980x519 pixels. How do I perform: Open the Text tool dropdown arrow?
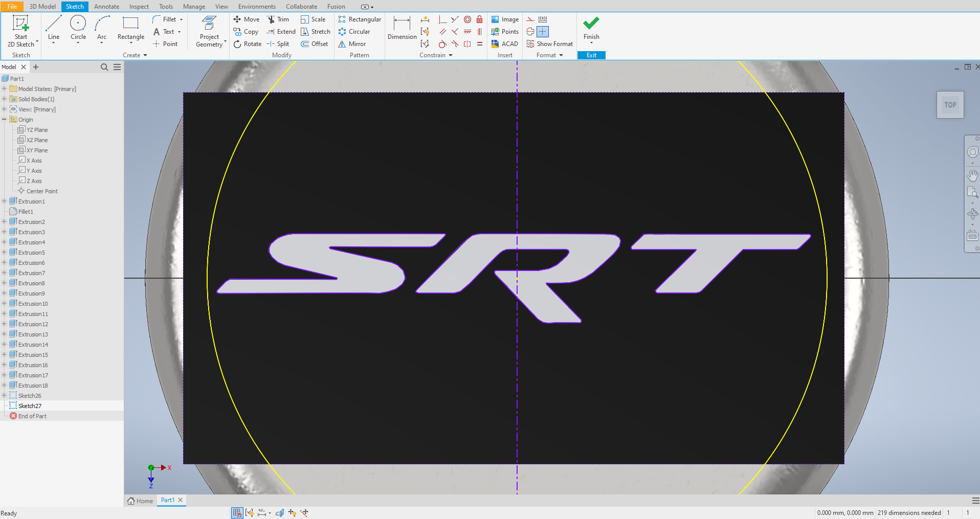179,32
